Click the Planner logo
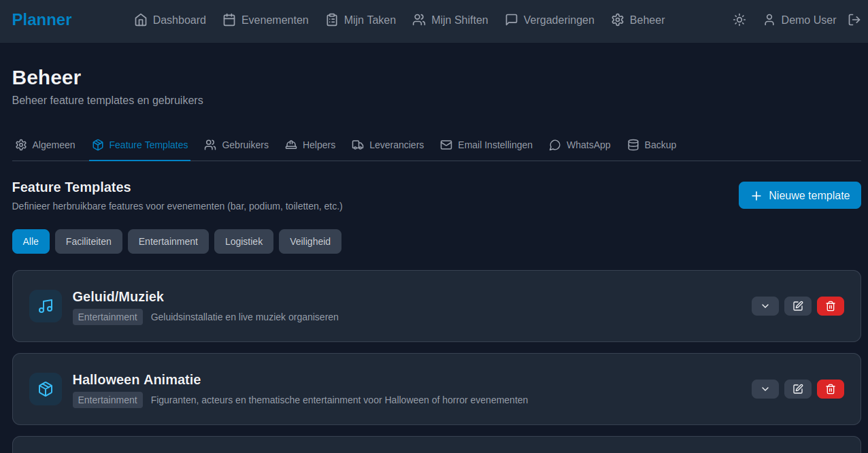Viewport: 868px width, 453px height. click(41, 20)
